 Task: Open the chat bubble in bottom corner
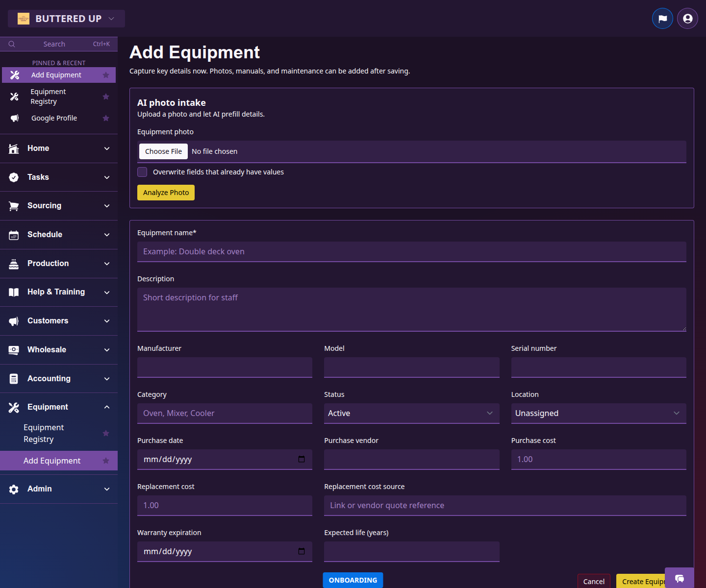tap(680, 579)
